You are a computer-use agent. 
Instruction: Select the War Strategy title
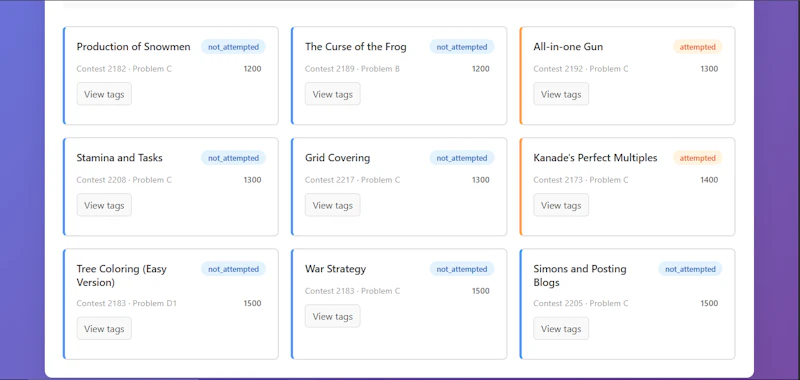(335, 269)
